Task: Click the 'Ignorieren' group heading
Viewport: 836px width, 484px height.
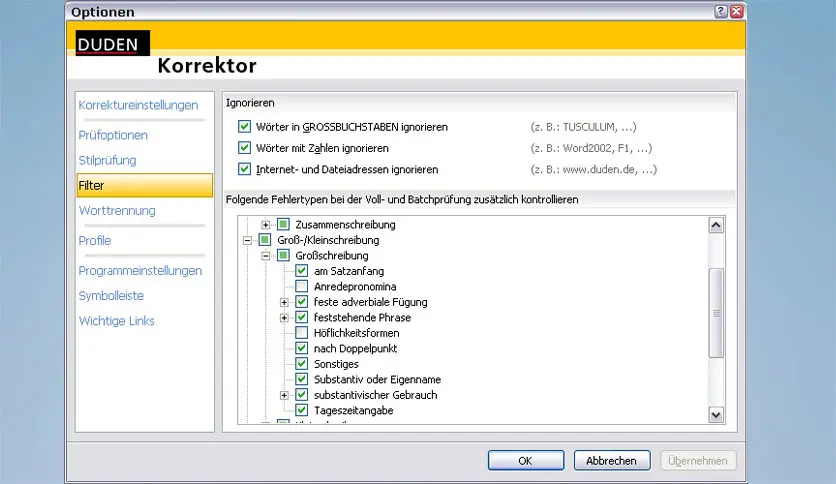Action: (250, 103)
